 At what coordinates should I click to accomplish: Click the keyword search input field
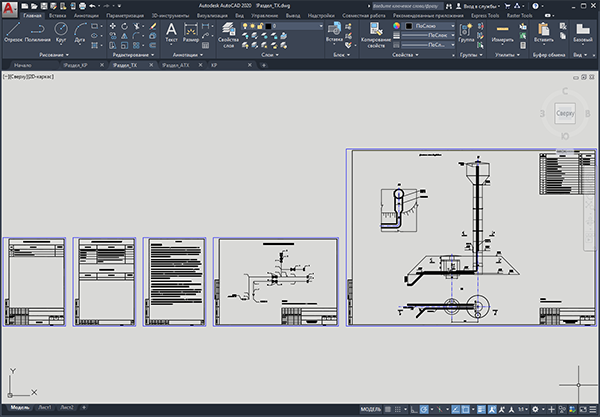point(407,6)
